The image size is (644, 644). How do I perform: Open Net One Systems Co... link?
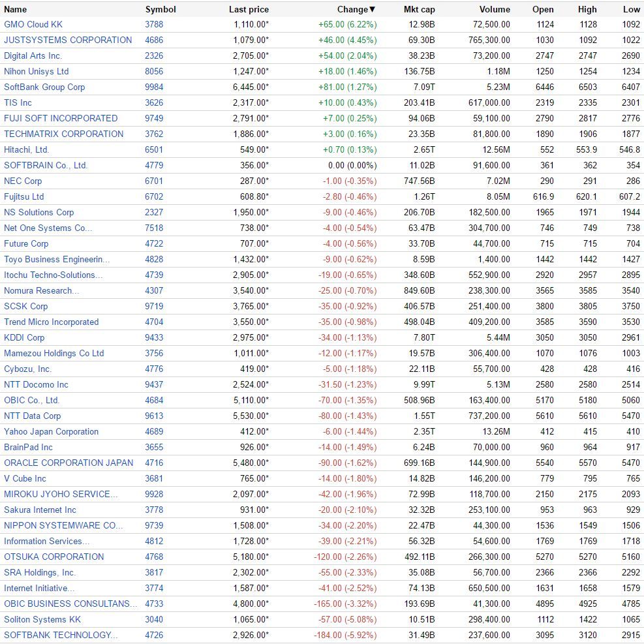pos(48,228)
